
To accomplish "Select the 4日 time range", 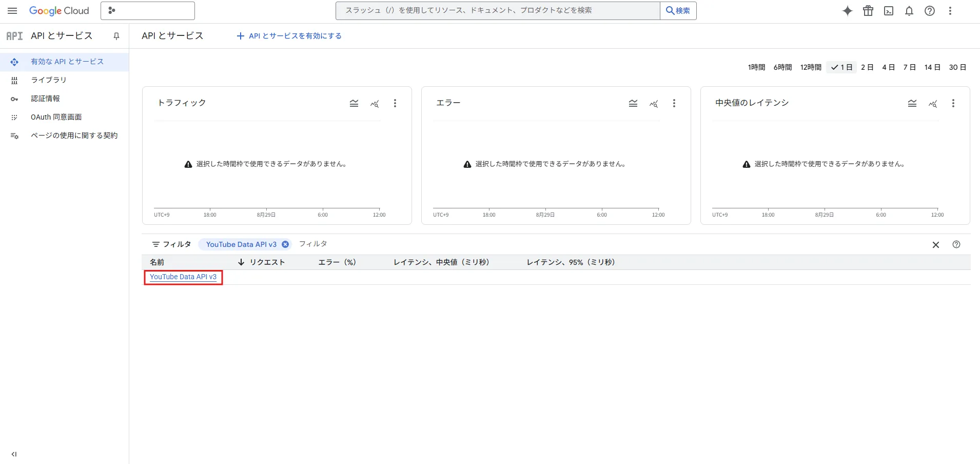I will pyautogui.click(x=888, y=67).
